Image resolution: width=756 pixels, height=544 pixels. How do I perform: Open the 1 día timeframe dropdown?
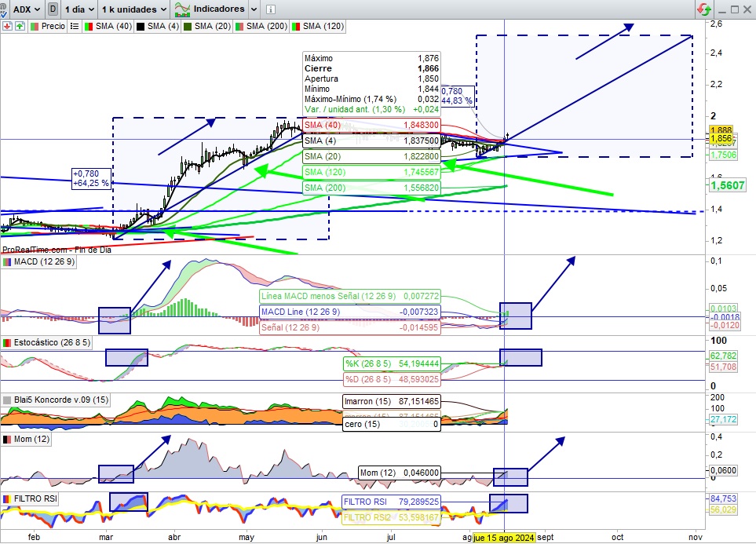click(x=79, y=9)
